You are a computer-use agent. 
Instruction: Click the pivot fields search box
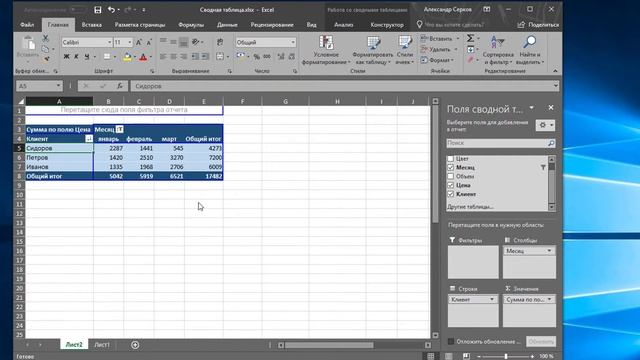[x=501, y=143]
